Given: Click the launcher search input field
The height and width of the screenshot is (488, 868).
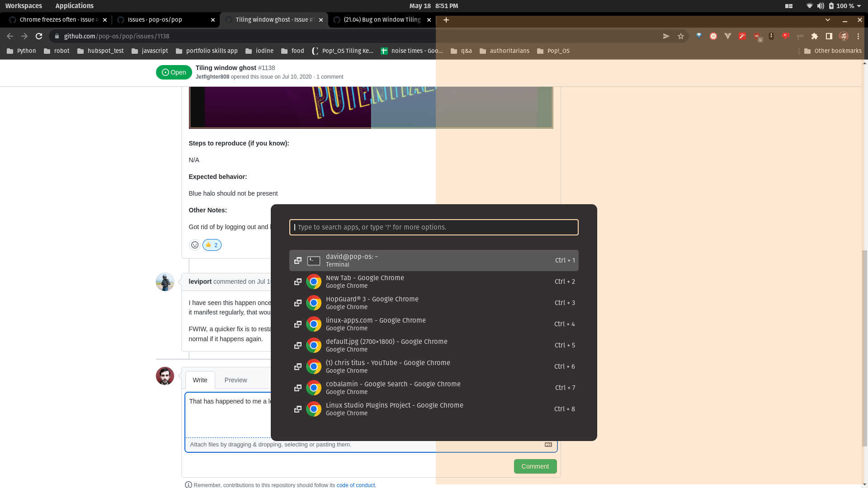Looking at the screenshot, I should (434, 227).
